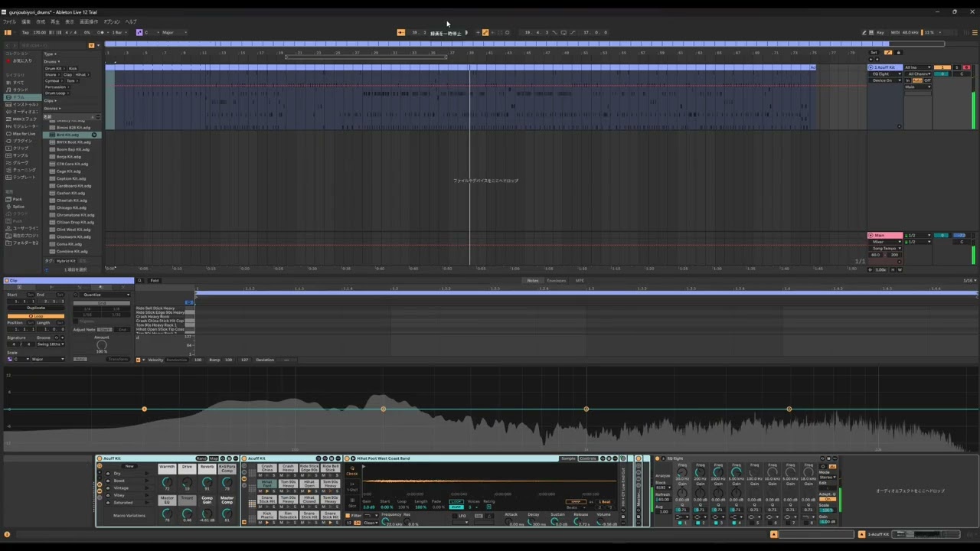Image resolution: width=980 pixels, height=551 pixels.
Task: Toggle the Simpler Filter on
Action: [348, 516]
